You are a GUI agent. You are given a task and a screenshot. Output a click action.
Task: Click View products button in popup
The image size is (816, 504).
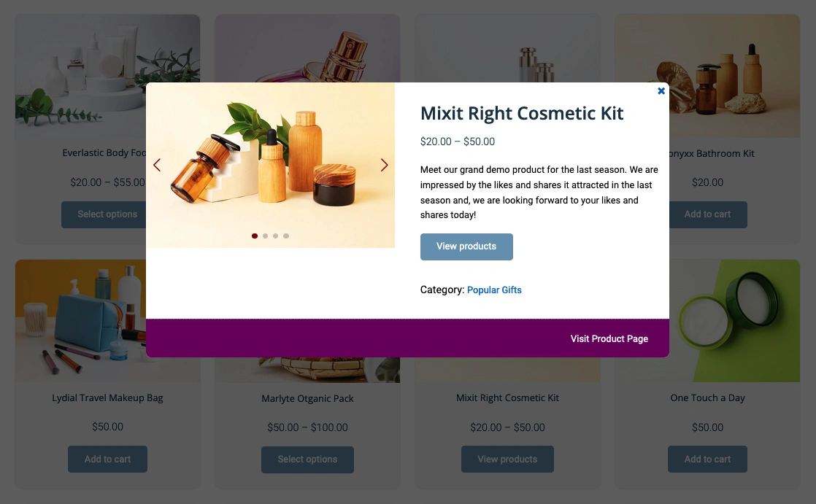point(466,247)
